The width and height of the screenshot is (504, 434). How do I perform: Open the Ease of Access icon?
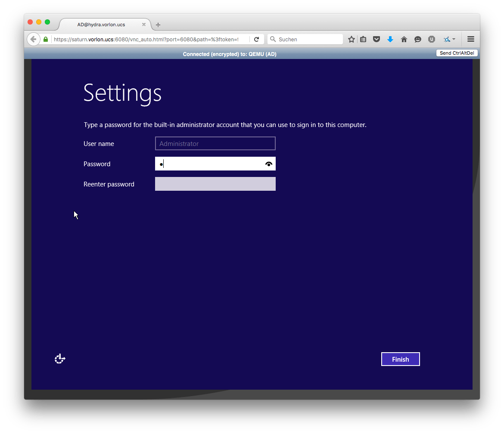point(60,359)
